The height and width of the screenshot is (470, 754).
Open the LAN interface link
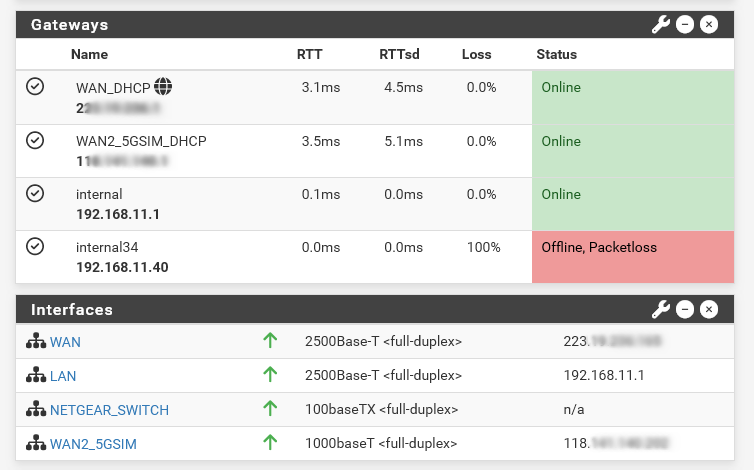[x=63, y=376]
